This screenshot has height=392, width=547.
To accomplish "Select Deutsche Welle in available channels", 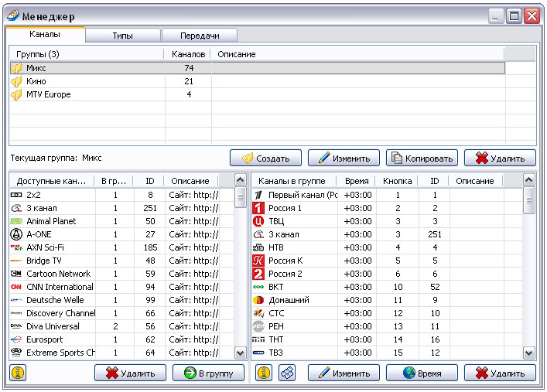I will tap(122, 300).
